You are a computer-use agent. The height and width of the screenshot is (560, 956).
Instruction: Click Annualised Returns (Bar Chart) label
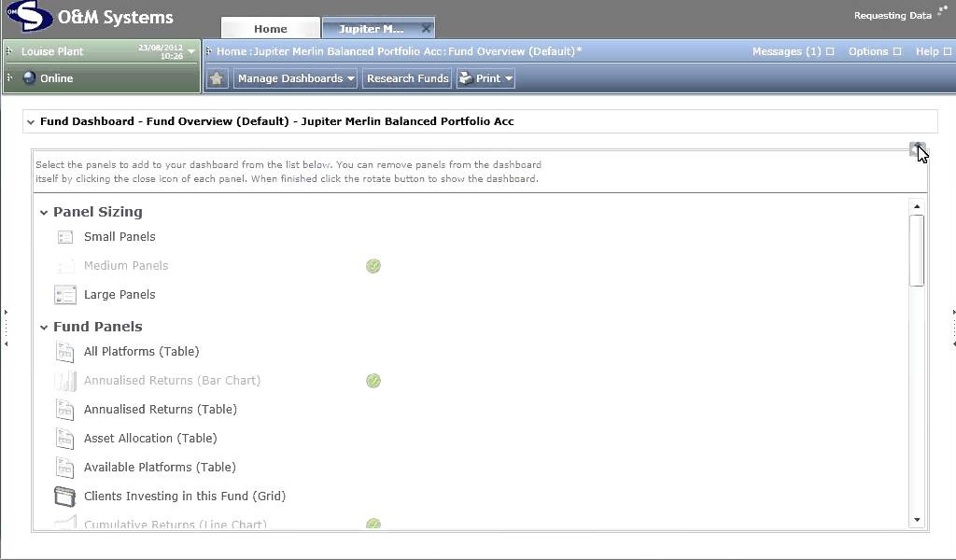click(172, 381)
